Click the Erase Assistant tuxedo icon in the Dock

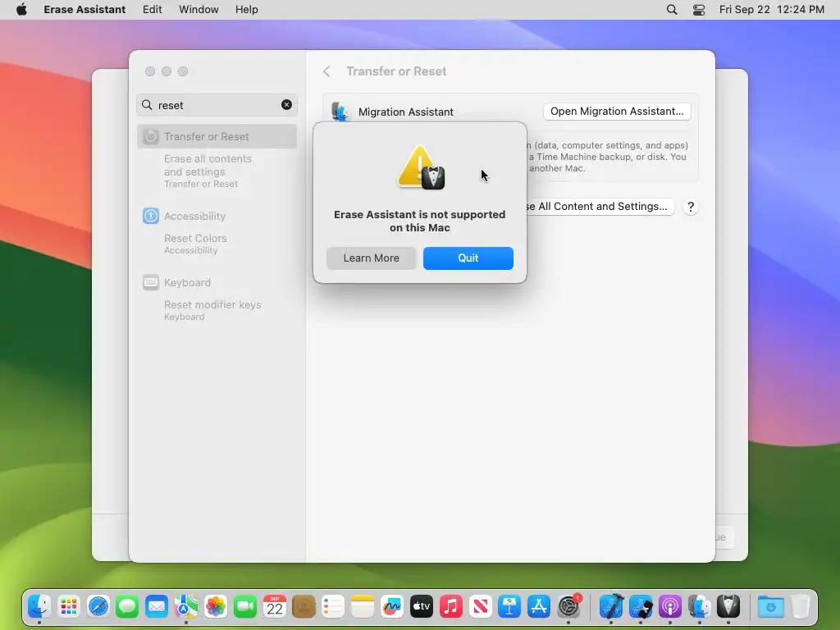click(728, 606)
